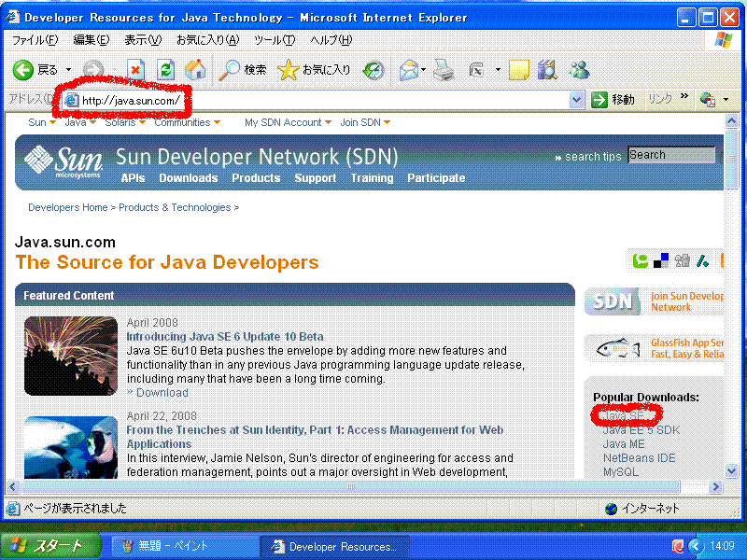The width and height of the screenshot is (747, 560).
Task: Click the NetBeans IDE download link
Action: click(640, 458)
